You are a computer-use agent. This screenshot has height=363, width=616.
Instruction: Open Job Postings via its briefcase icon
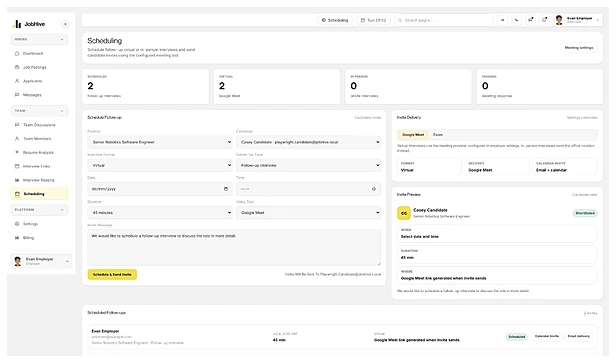tap(17, 67)
